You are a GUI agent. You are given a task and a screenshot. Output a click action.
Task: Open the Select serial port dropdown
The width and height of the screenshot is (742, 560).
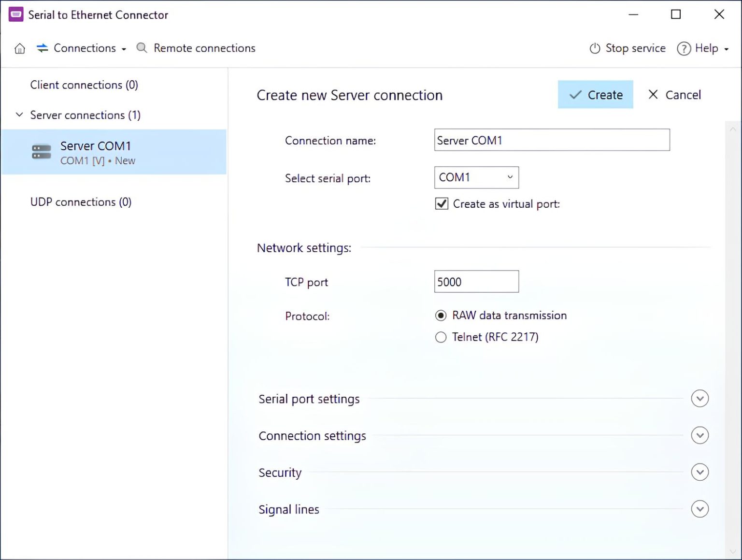476,178
